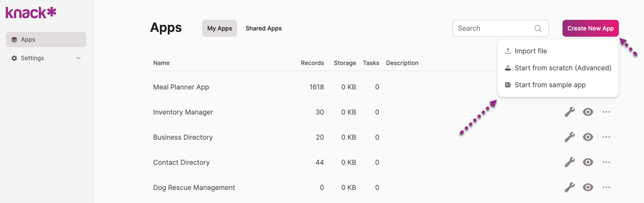Click the wrench icon for Inventory Manager

pyautogui.click(x=569, y=112)
